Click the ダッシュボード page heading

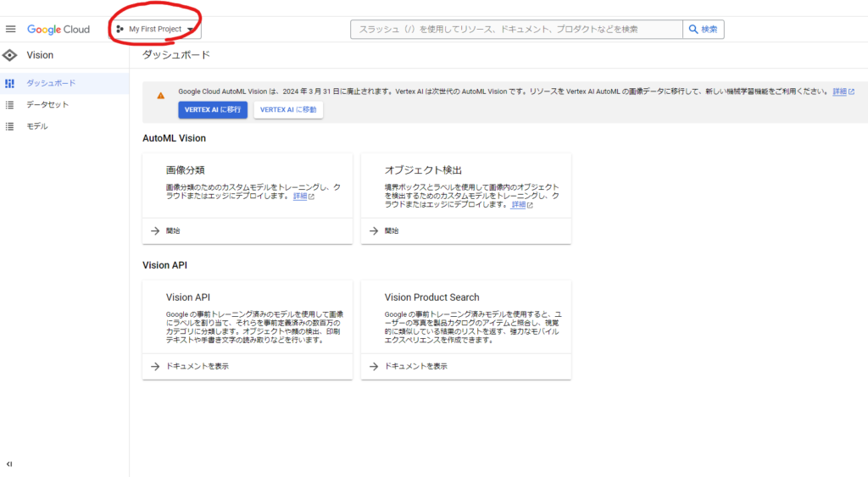coord(176,55)
